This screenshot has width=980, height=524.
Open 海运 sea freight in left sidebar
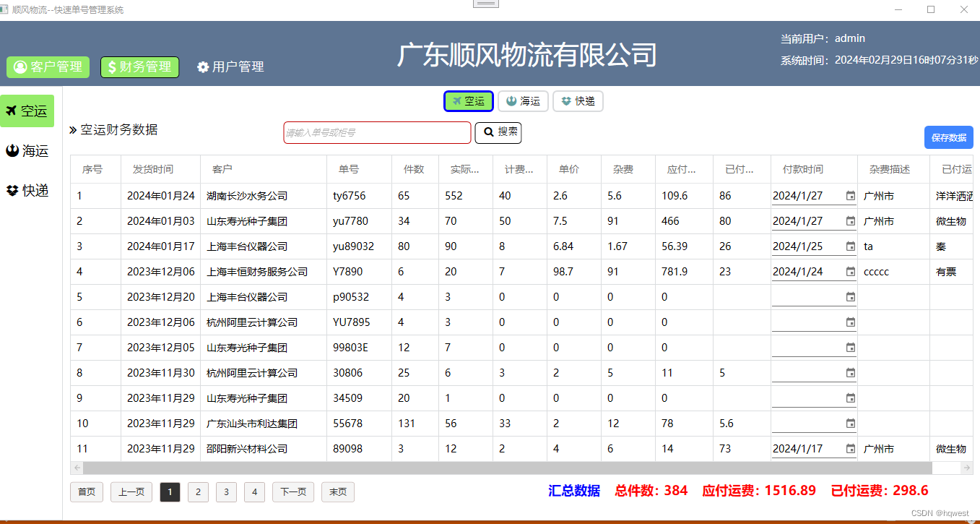coord(27,151)
